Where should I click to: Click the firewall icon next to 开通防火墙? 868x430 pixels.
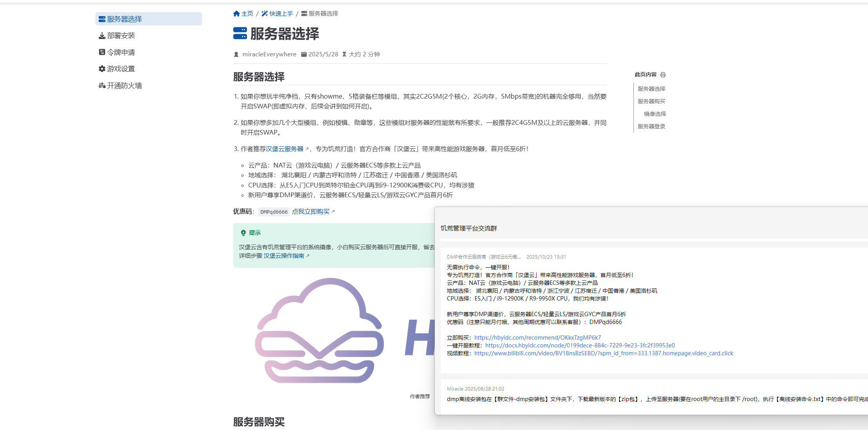coord(101,85)
